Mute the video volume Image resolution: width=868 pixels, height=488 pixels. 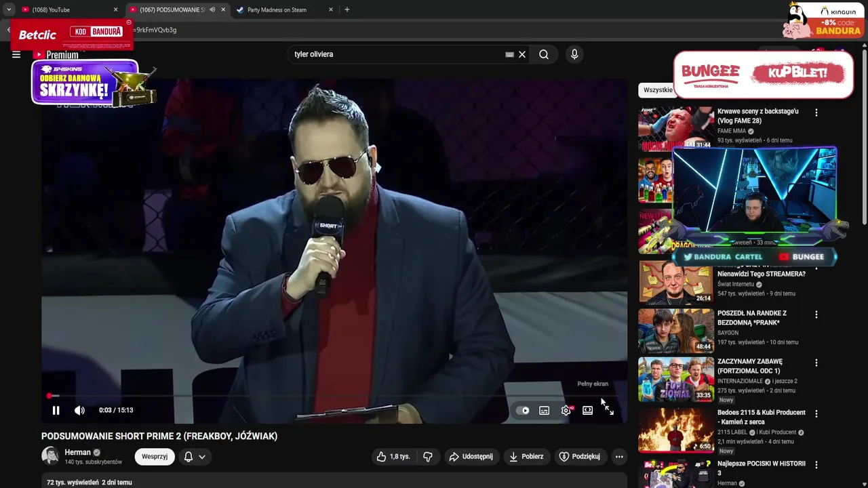pyautogui.click(x=79, y=410)
